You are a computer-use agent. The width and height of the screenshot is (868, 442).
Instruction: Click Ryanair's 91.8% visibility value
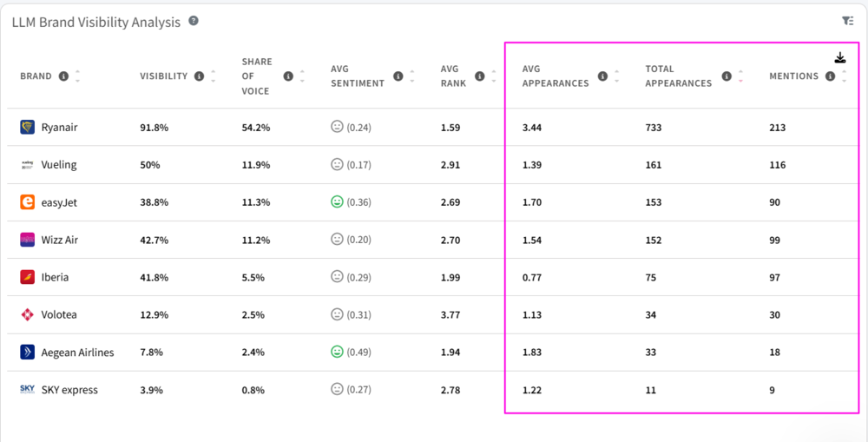point(154,128)
